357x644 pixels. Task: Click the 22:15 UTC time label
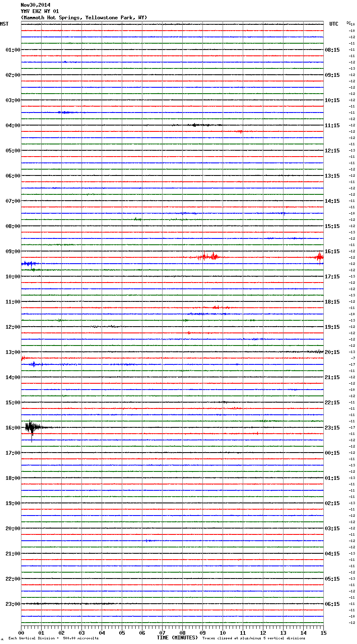click(332, 403)
